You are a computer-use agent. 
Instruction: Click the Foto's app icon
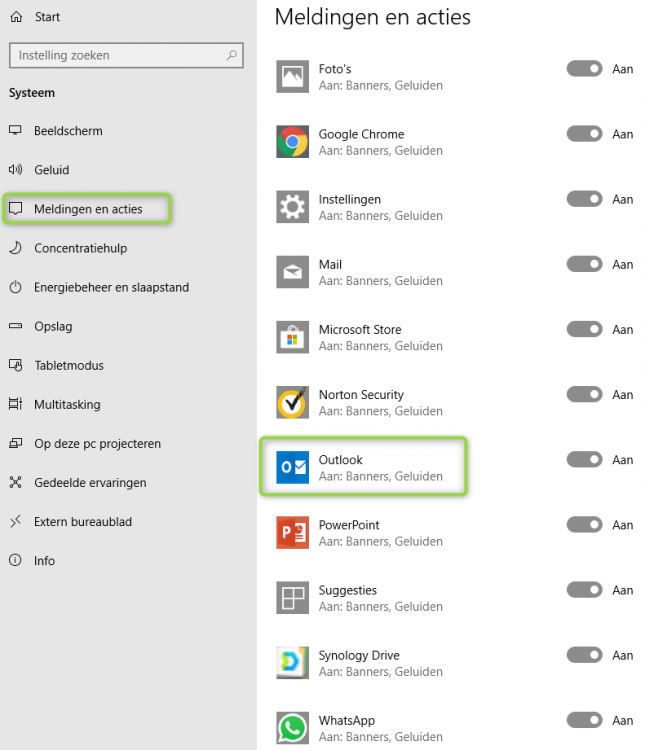pos(292,77)
